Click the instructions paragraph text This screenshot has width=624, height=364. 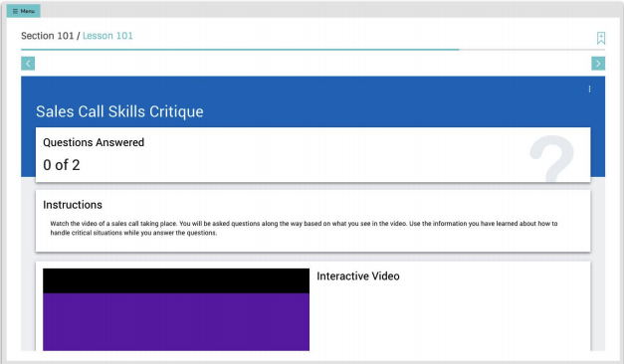pos(304,228)
